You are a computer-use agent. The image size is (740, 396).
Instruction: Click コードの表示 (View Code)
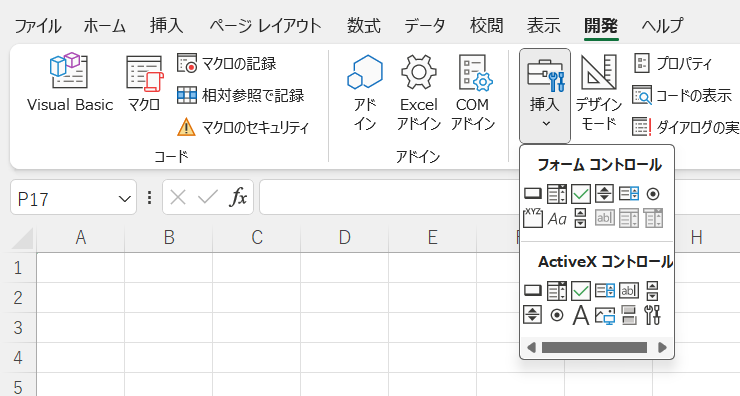[682, 95]
